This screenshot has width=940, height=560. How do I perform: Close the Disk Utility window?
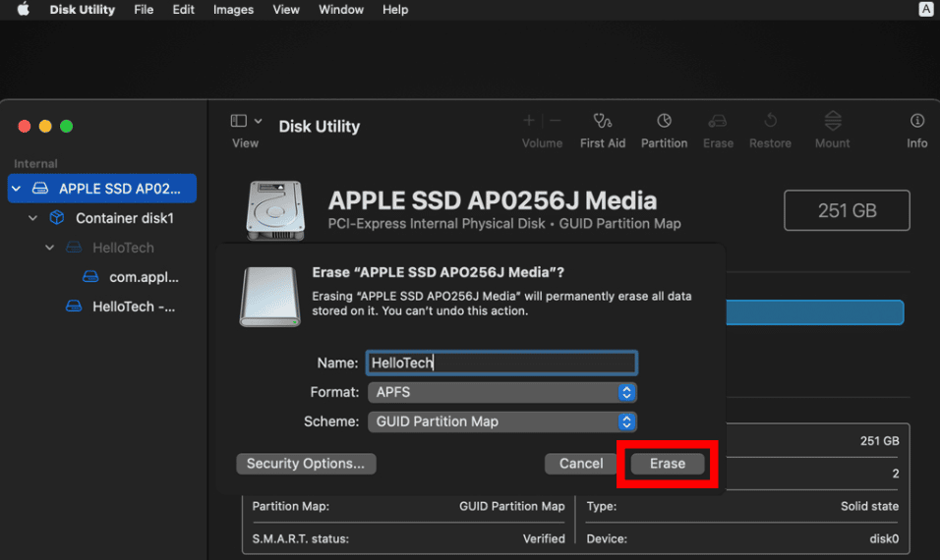coord(25,127)
